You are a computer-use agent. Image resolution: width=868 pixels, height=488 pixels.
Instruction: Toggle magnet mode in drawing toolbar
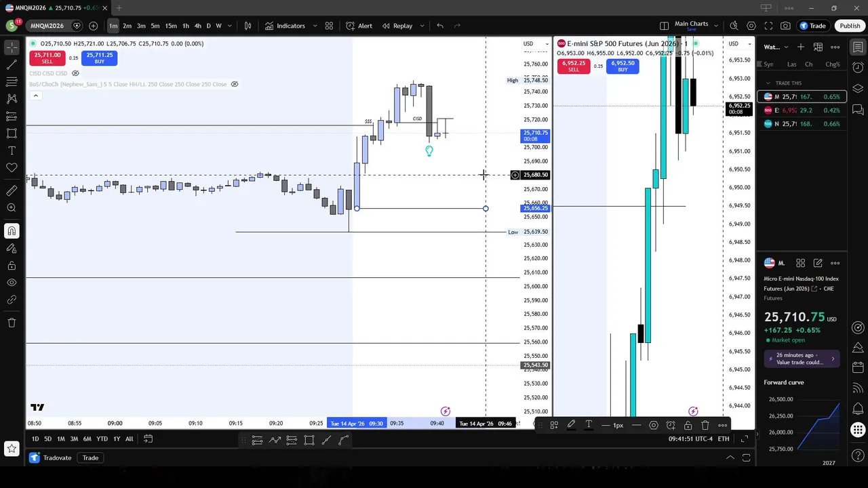(12, 231)
